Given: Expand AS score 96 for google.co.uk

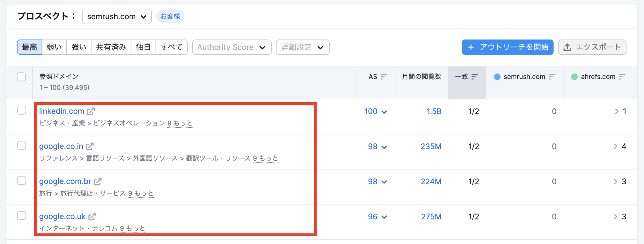Looking at the screenshot, I should (377, 217).
